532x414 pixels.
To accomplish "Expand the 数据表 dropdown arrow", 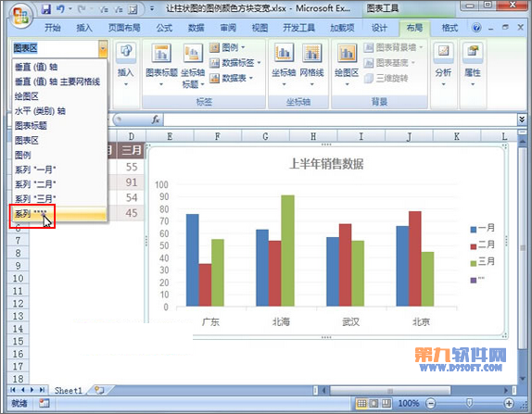I will (x=251, y=78).
